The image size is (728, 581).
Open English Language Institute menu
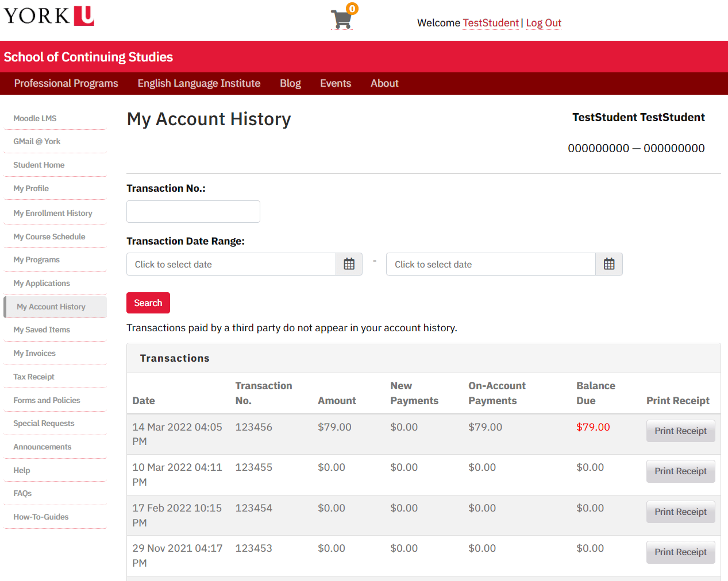(199, 83)
